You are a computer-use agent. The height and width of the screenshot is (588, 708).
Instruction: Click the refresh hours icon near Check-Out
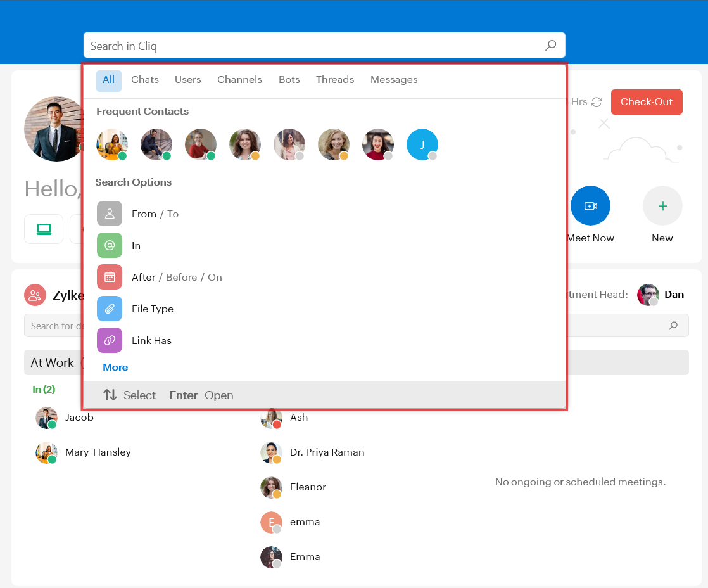pos(597,102)
